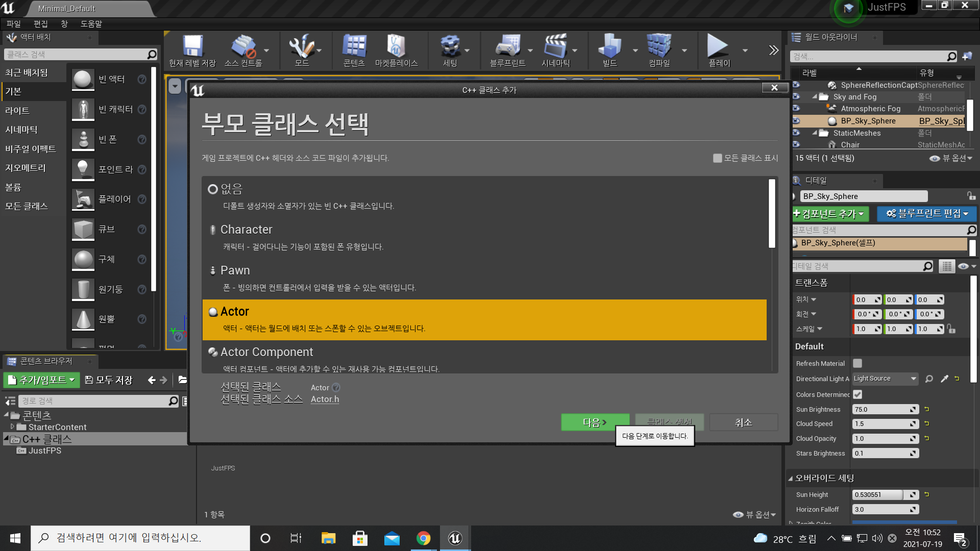This screenshot has height=551, width=980.
Task: Enable the show all classes checkbox
Action: pyautogui.click(x=718, y=158)
